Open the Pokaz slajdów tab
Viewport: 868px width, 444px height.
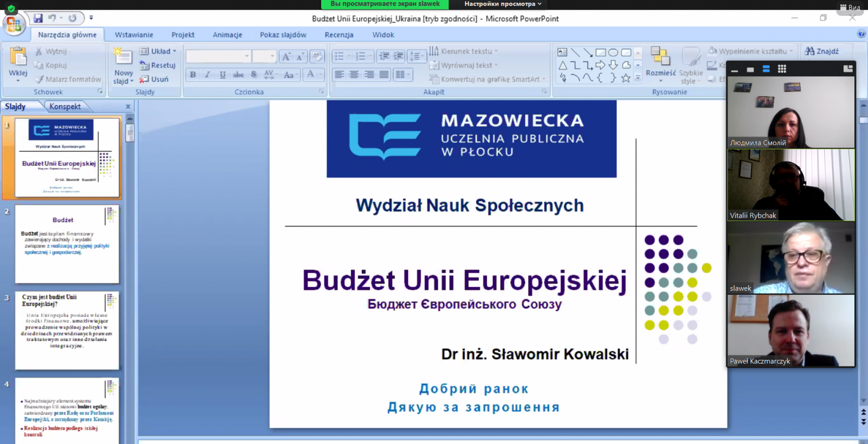(x=283, y=35)
